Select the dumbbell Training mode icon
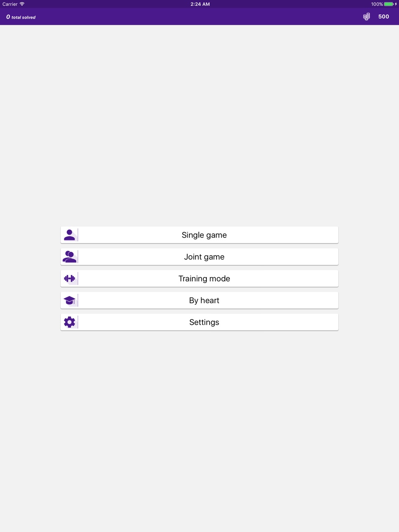The image size is (399, 532). pos(69,279)
